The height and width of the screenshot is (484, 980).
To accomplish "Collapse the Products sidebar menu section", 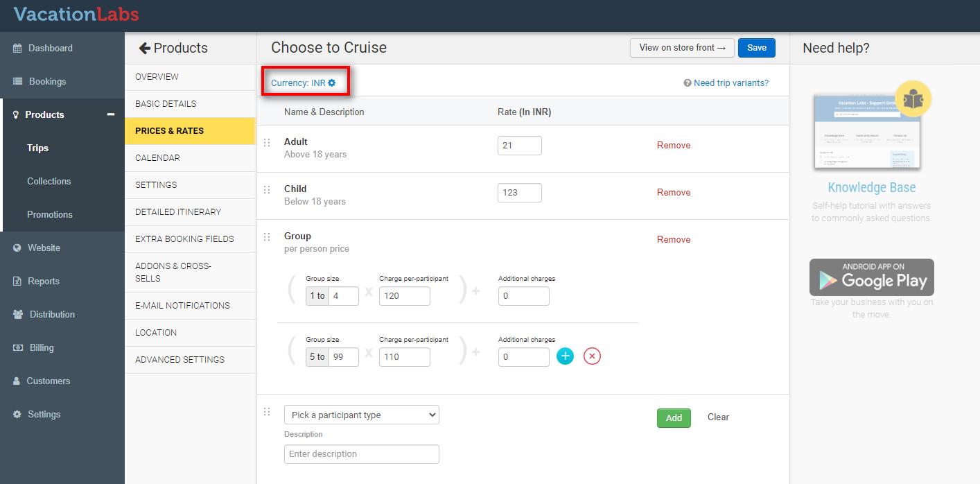I will pyautogui.click(x=110, y=114).
